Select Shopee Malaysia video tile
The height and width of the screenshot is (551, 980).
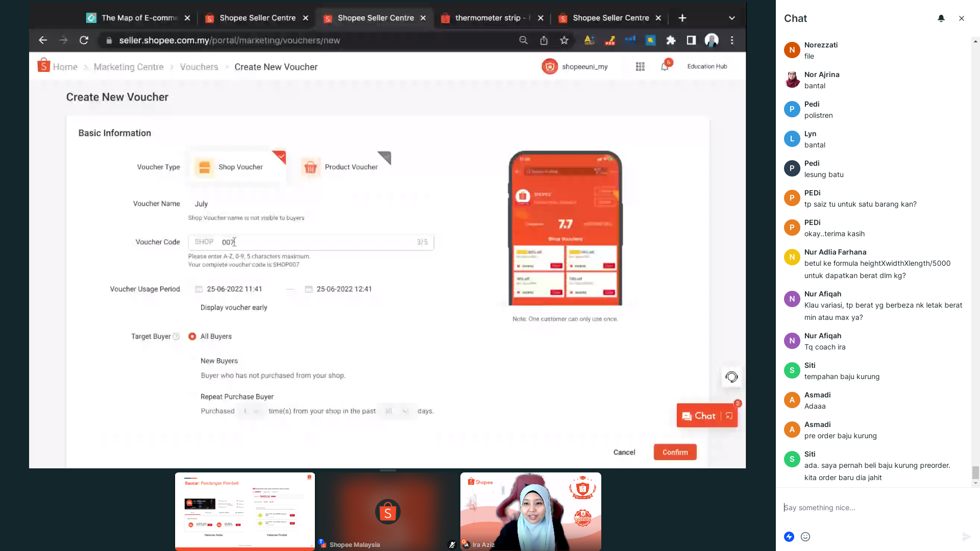[x=387, y=511]
